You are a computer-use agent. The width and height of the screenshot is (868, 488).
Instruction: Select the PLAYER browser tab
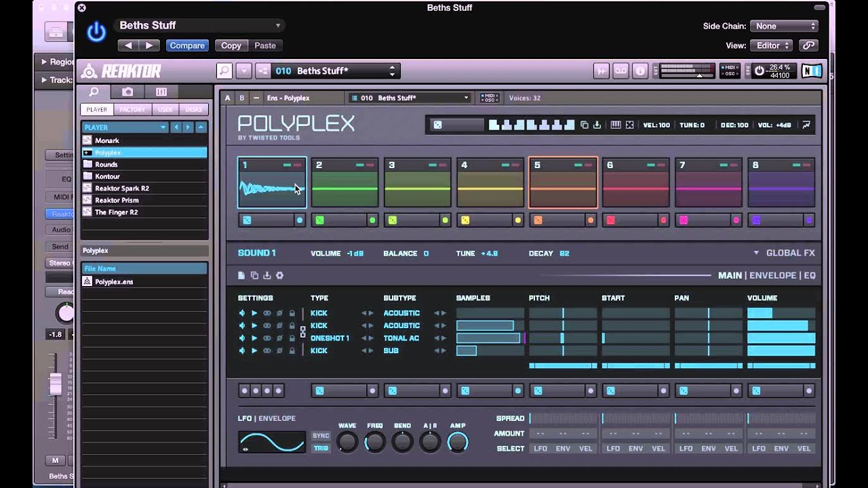click(x=96, y=109)
